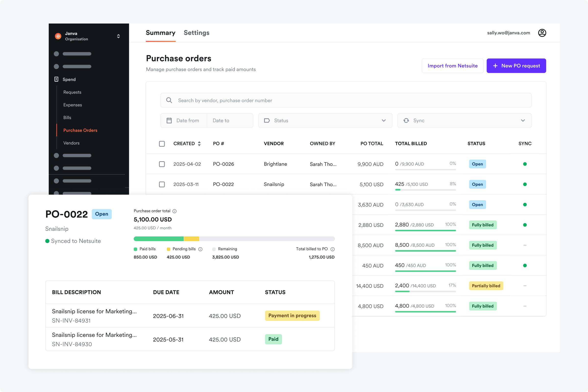Toggle the select-all checkbox in table header
588x392 pixels.
[x=162, y=144]
